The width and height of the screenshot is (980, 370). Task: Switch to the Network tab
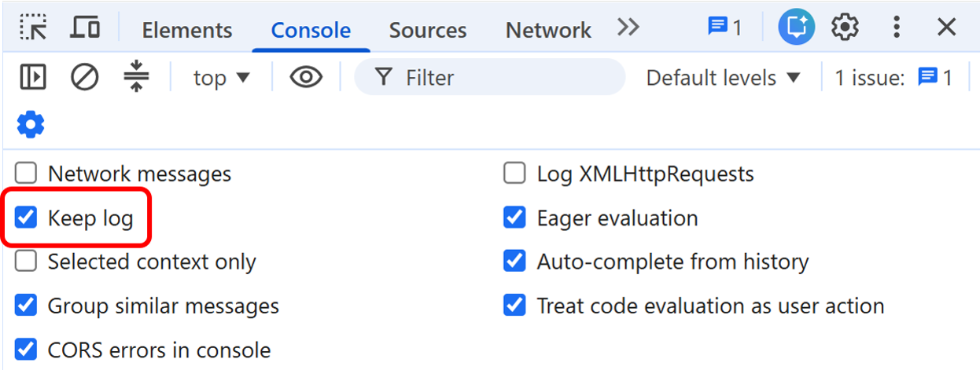coord(548,30)
